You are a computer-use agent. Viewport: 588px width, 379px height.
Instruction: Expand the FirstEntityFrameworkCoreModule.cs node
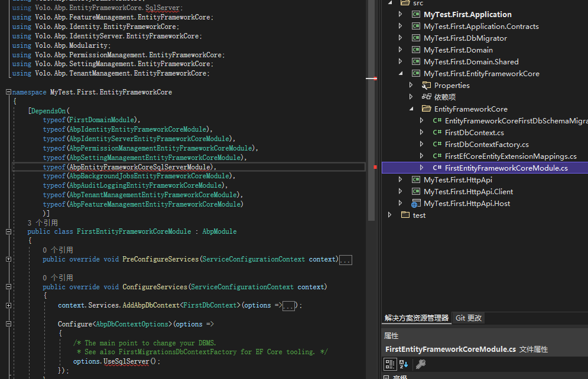pyautogui.click(x=421, y=168)
